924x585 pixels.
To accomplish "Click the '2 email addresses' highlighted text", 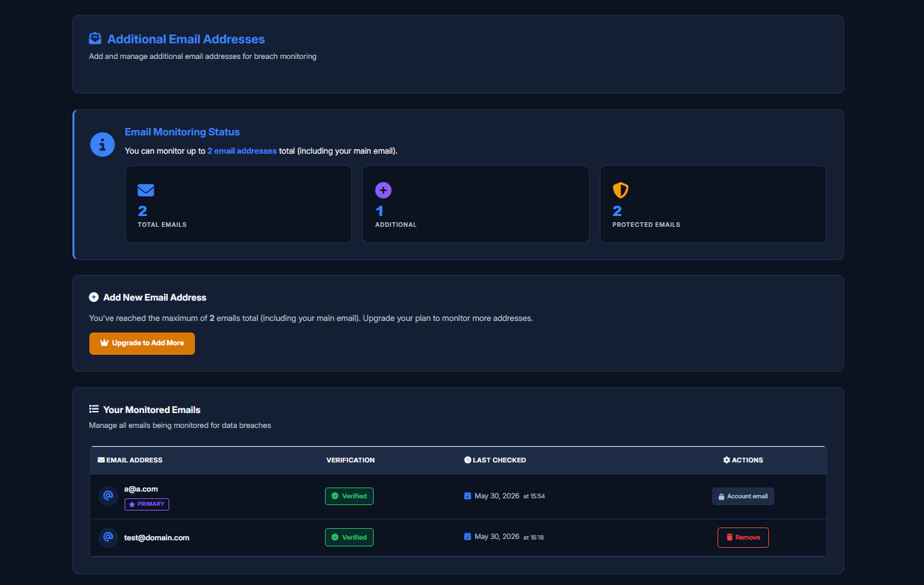I will pos(242,151).
